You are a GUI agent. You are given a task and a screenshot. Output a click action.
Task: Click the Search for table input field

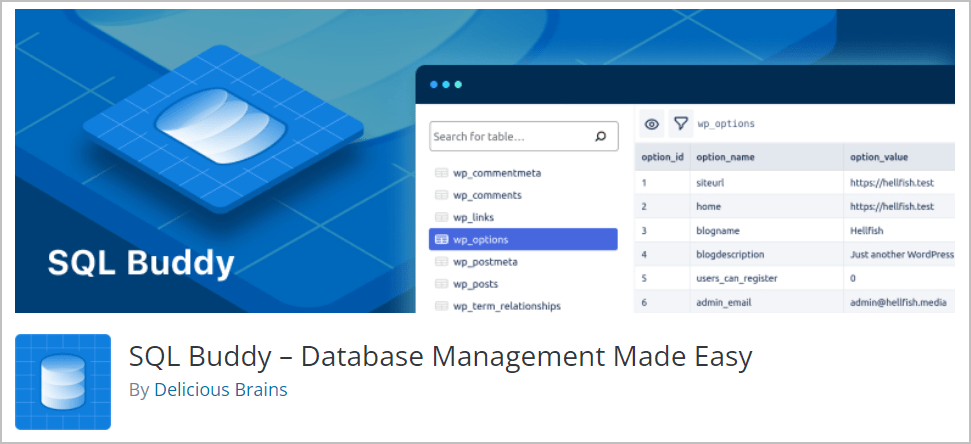[x=524, y=136]
